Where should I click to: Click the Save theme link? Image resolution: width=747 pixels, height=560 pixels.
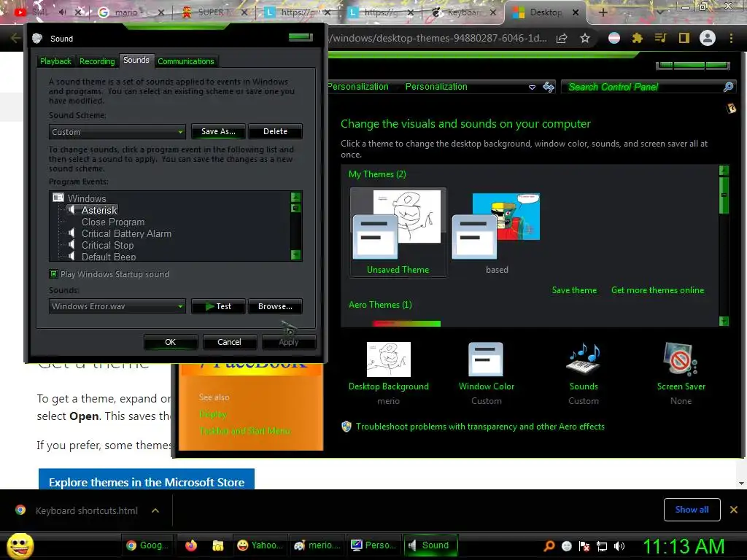point(574,290)
